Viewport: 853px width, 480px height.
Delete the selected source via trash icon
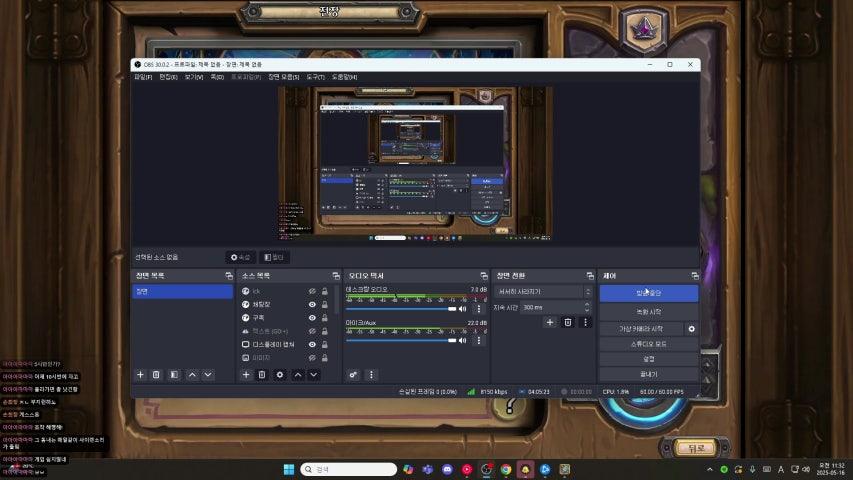262,375
